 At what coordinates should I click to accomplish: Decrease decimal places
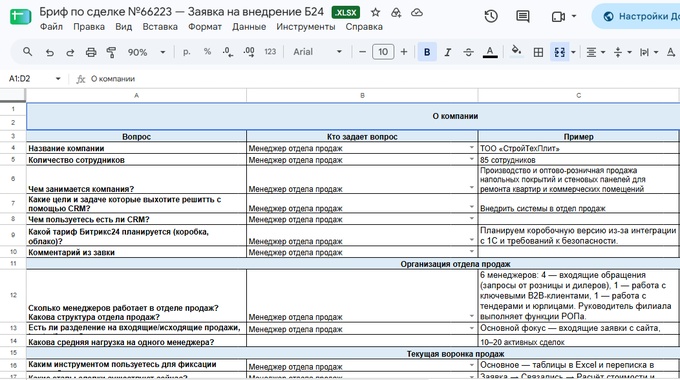[x=228, y=52]
